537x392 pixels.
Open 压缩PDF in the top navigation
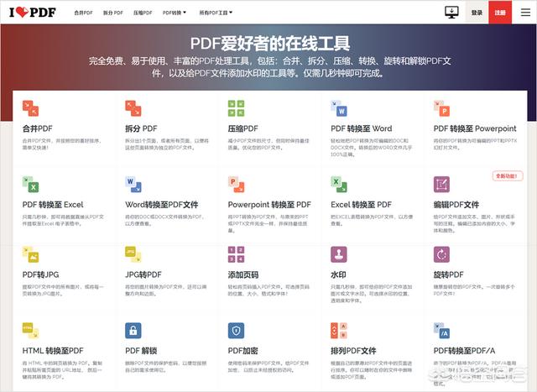click(x=143, y=13)
